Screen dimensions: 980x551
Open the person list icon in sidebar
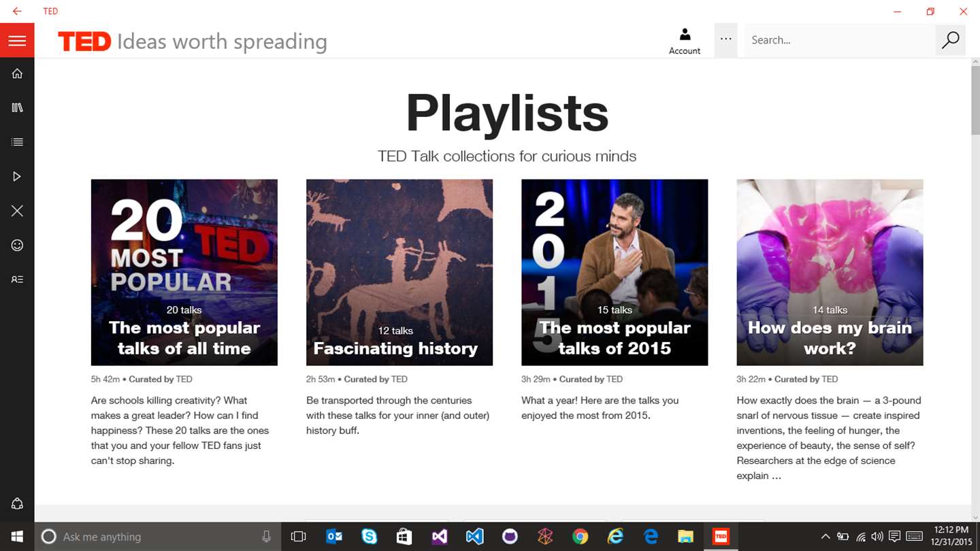coord(17,279)
